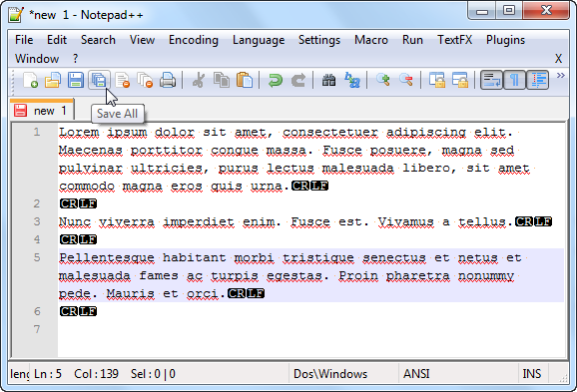577x392 pixels.
Task: Toggle synchronize horizontal scrolling icon
Action: [x=460, y=80]
